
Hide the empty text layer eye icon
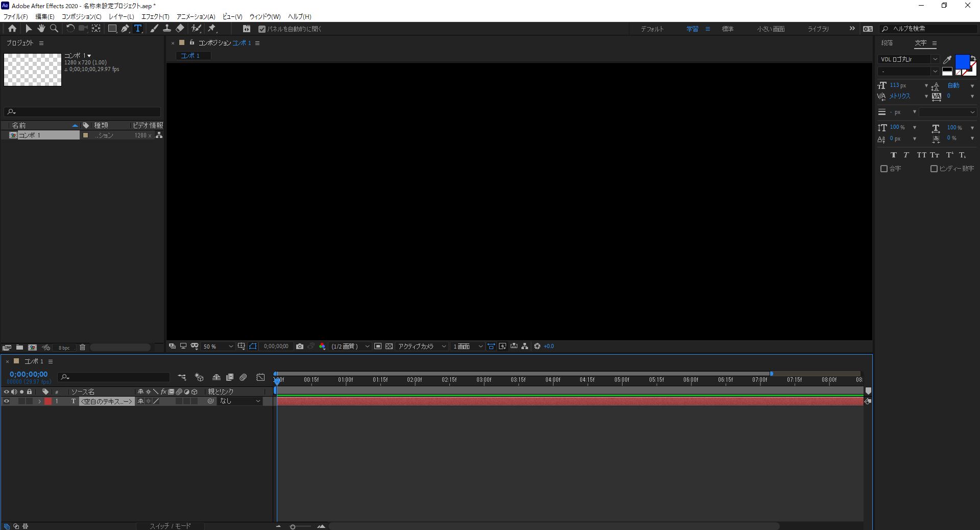click(x=7, y=402)
